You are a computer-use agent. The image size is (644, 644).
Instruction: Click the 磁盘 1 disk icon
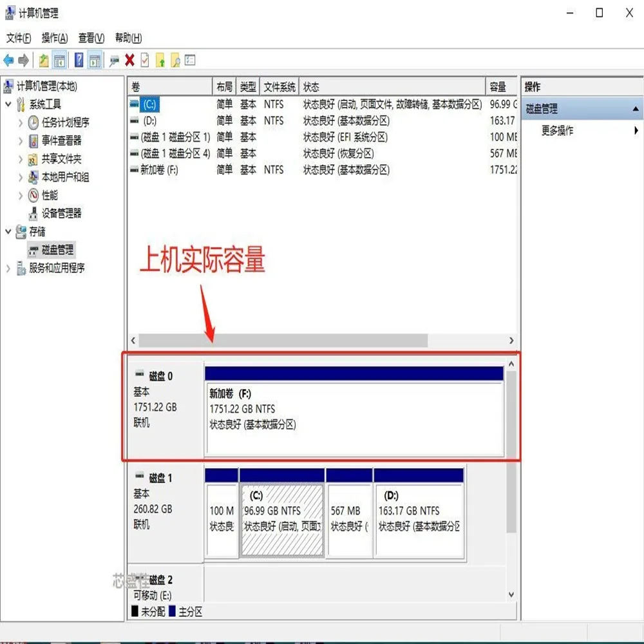coord(140,476)
